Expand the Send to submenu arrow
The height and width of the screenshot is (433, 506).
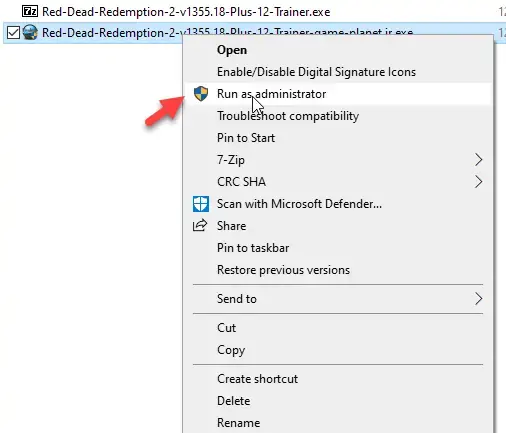pyautogui.click(x=478, y=299)
